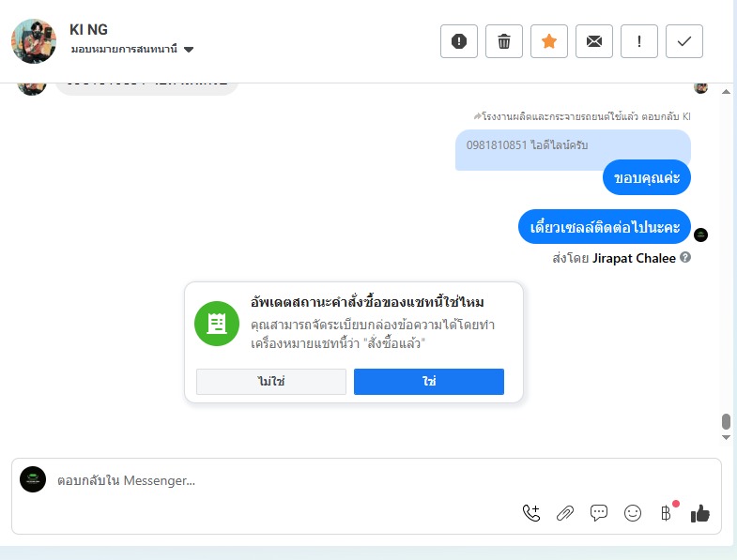The height and width of the screenshot is (560, 737).
Task: Send a thumbs up like
Action: click(700, 513)
